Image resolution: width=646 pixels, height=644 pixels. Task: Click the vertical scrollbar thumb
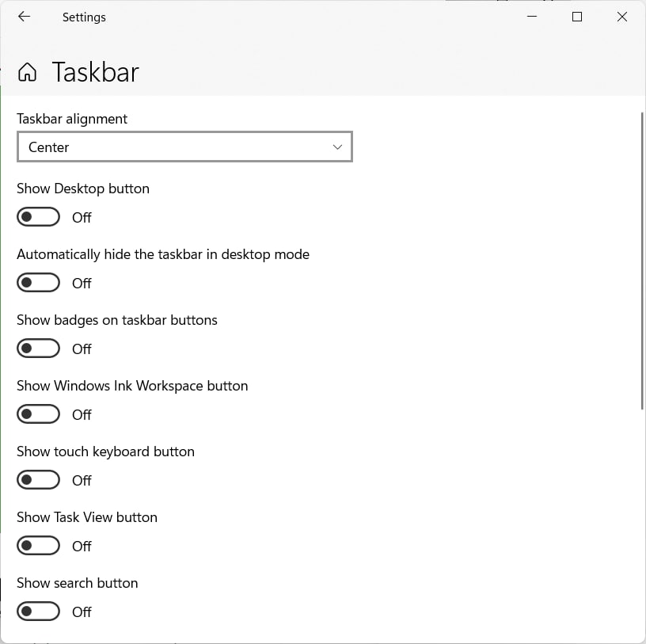(642, 261)
